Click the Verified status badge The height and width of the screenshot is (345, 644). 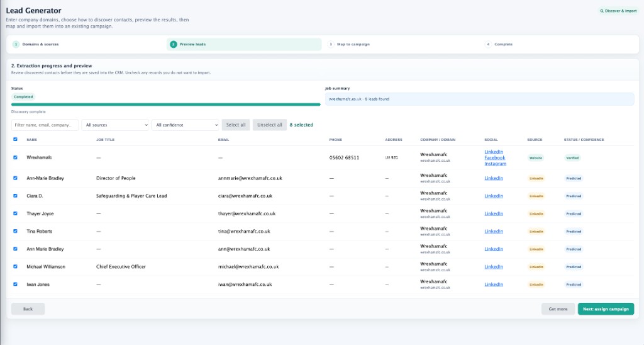(x=572, y=158)
